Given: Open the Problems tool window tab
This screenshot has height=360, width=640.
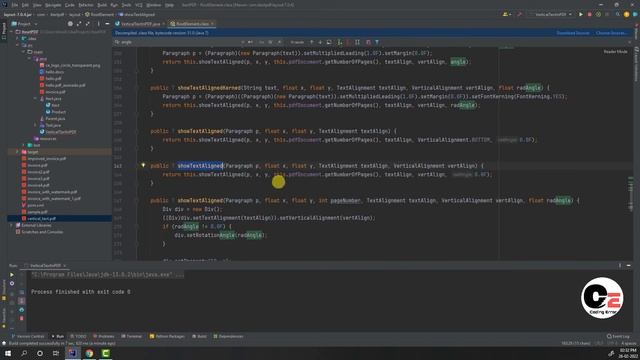Looking at the screenshot, I should click(x=104, y=336).
